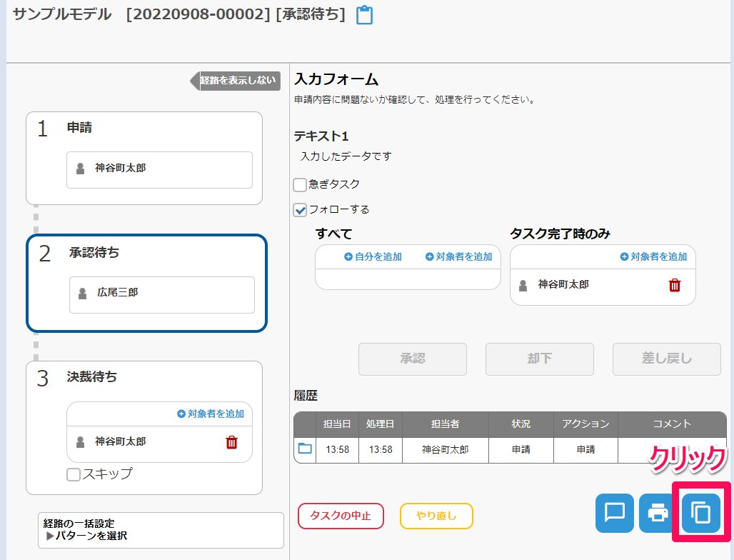This screenshot has height=560, width=734.
Task: Click the clipboard icon beside 承認待ち title
Action: tap(364, 15)
